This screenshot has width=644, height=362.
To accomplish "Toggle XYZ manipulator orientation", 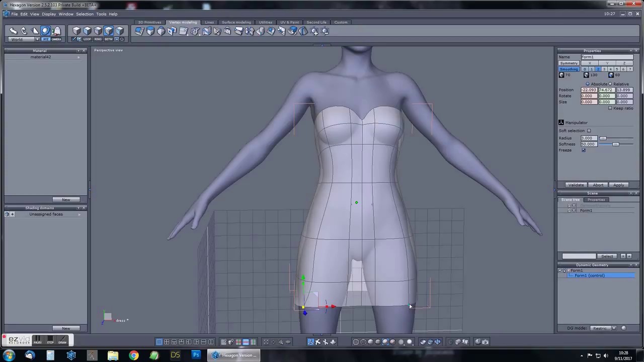I will point(46,39).
